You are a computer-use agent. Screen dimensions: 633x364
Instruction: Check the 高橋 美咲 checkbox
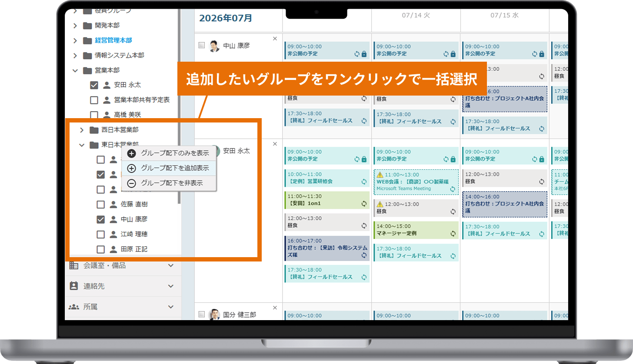[x=94, y=115]
